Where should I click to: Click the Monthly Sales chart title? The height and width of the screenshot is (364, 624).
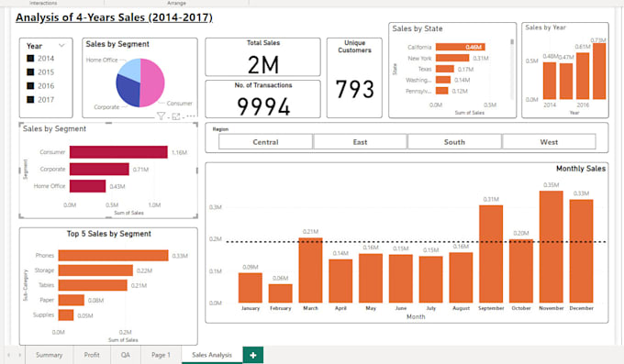click(581, 169)
